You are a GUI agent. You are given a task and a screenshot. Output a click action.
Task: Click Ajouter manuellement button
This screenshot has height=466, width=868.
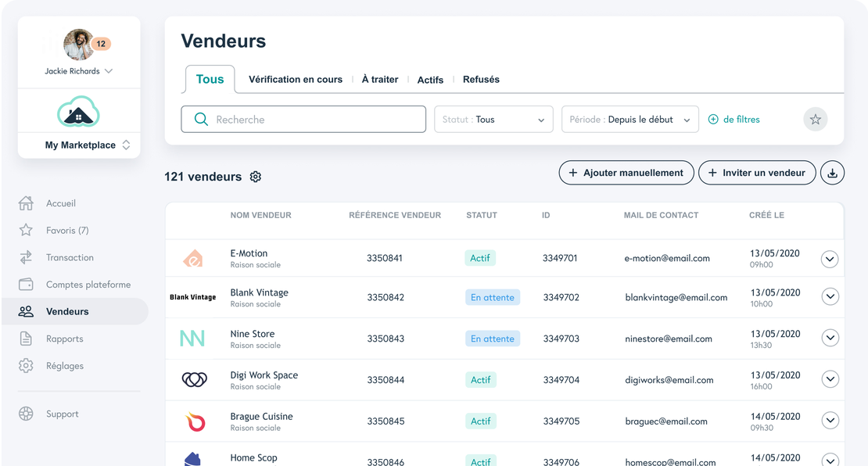coord(626,173)
